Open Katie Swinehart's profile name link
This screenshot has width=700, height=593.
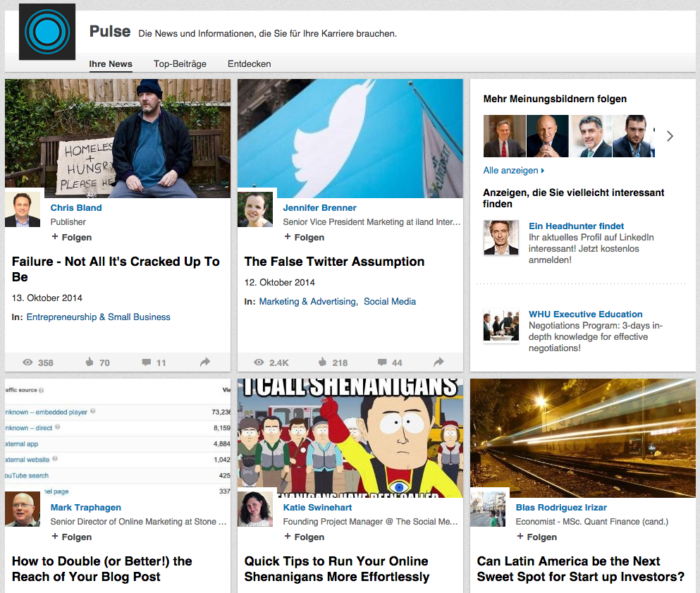[317, 507]
